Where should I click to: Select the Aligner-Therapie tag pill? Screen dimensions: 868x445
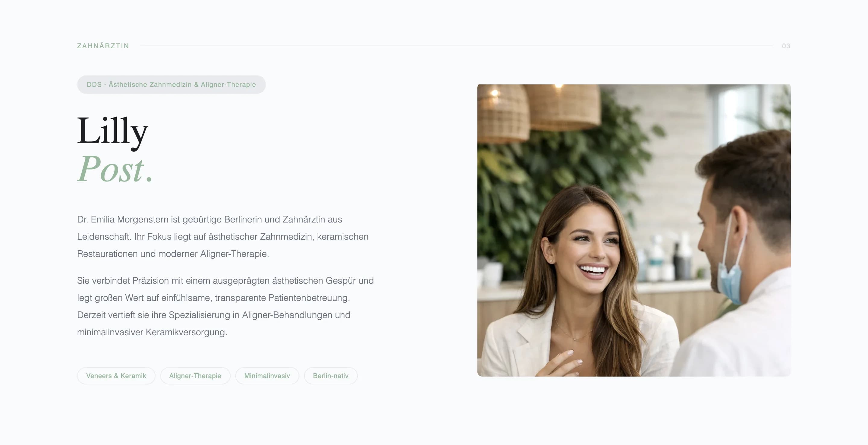click(195, 376)
